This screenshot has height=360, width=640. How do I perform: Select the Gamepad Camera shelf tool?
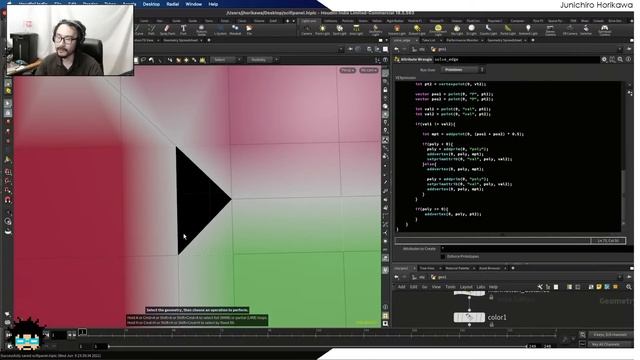tap(604, 30)
